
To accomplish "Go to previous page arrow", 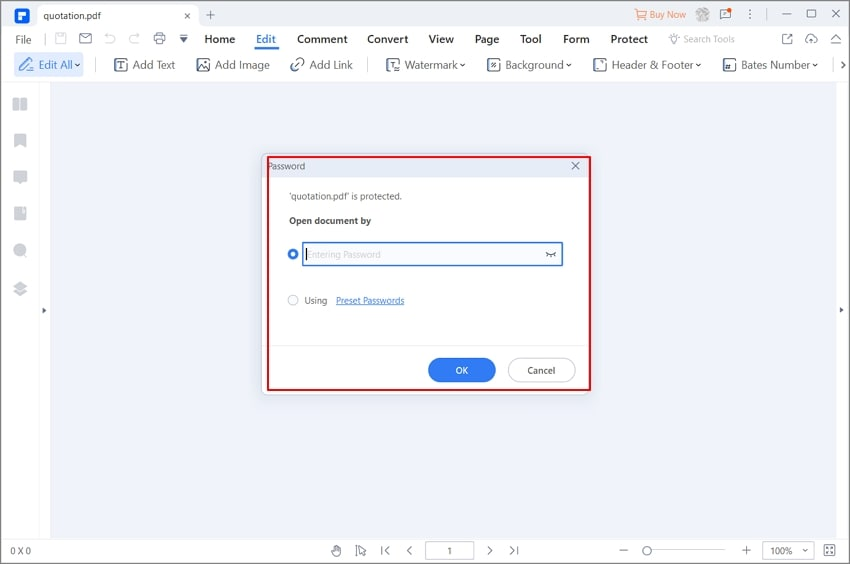I will [x=409, y=550].
